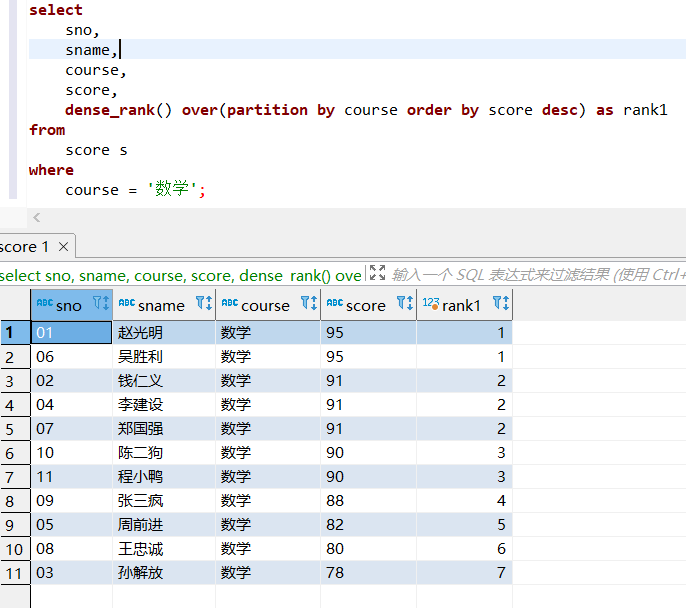Click the rank1 cell with value 7
686x608 pixels.
[464, 573]
